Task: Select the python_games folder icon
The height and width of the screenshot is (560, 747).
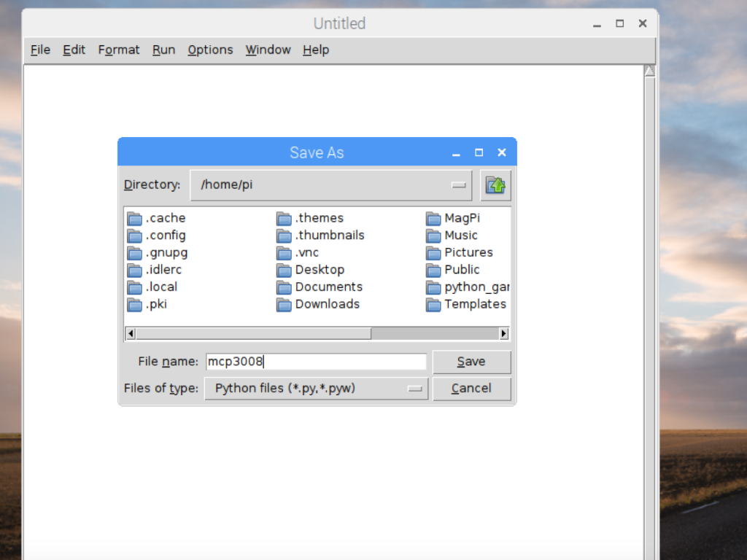Action: [433, 287]
